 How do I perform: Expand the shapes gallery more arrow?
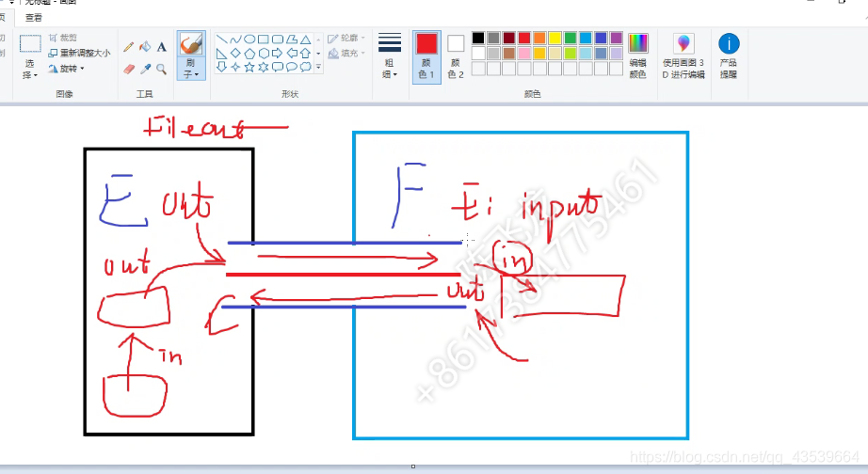318,67
